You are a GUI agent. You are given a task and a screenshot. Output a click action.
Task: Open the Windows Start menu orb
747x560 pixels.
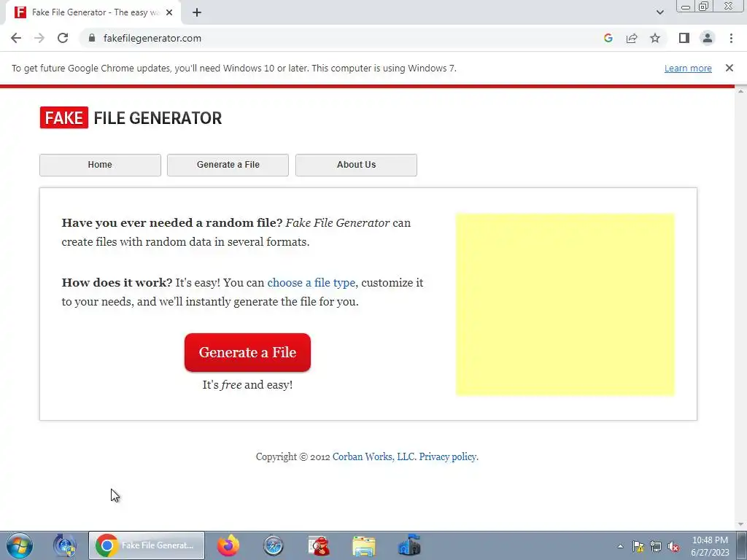coord(20,545)
